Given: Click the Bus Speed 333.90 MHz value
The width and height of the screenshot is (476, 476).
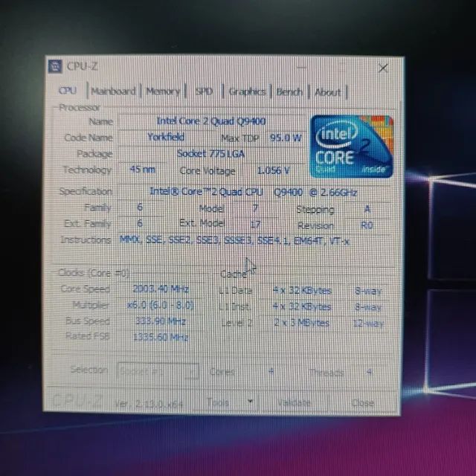Looking at the screenshot, I should pyautogui.click(x=161, y=321).
